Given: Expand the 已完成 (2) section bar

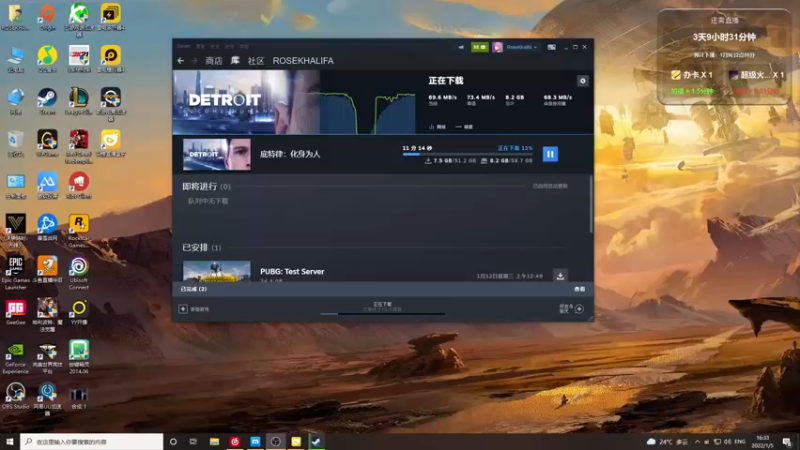Looking at the screenshot, I should 383,289.
